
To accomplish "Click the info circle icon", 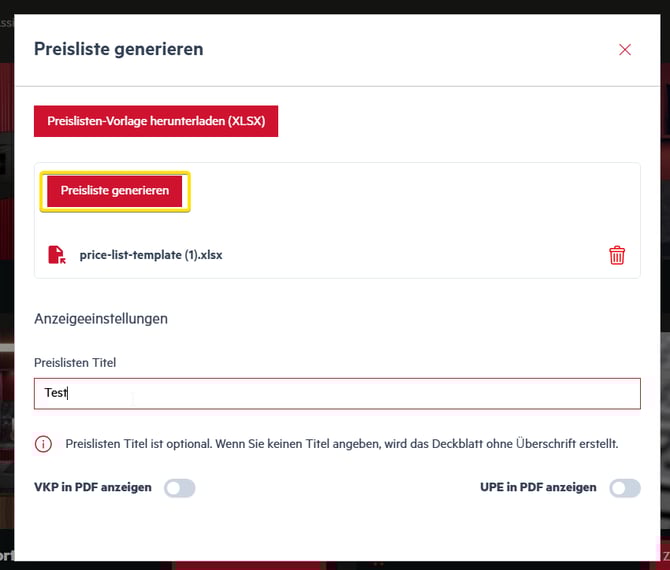I will [x=43, y=444].
